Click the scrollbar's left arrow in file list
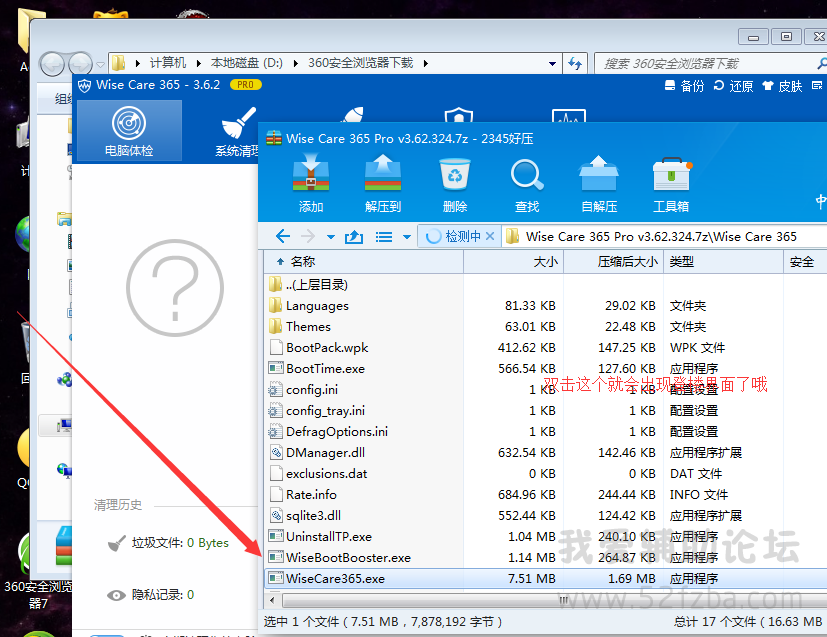Image resolution: width=827 pixels, height=637 pixels. pyautogui.click(x=272, y=600)
